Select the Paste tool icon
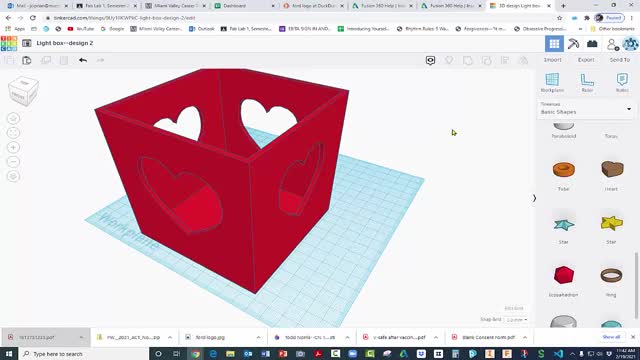 coord(27,60)
